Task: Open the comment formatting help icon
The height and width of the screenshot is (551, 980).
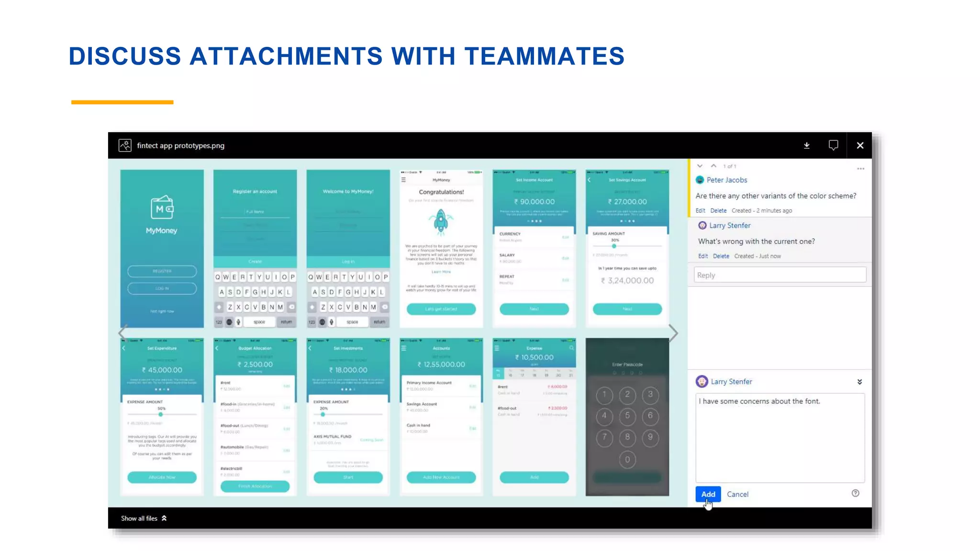Action: coord(855,493)
